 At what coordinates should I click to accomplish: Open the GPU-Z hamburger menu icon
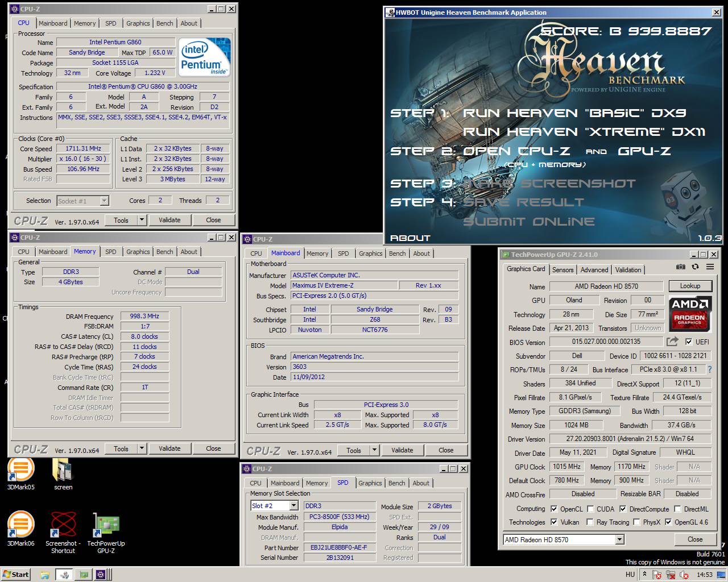coord(710,267)
